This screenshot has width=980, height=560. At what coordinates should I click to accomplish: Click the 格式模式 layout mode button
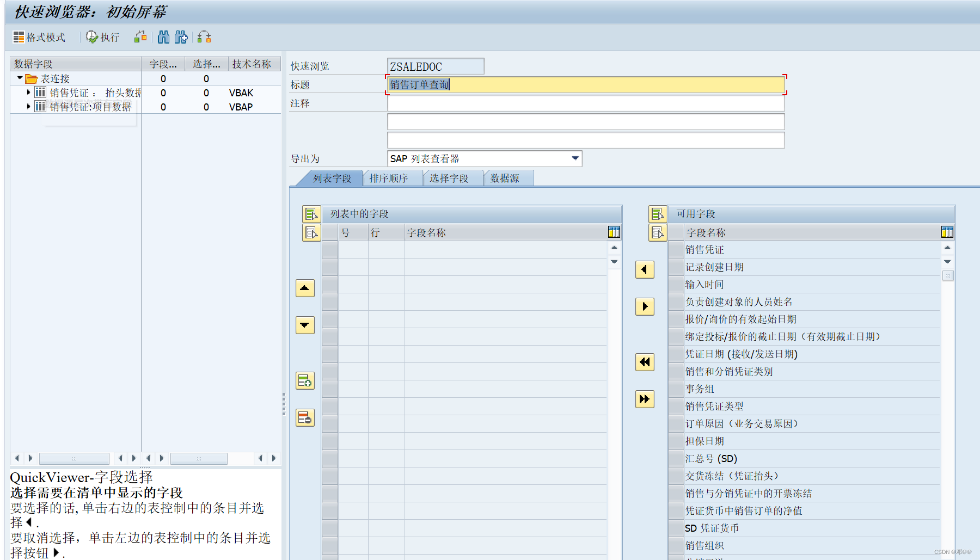coord(39,37)
